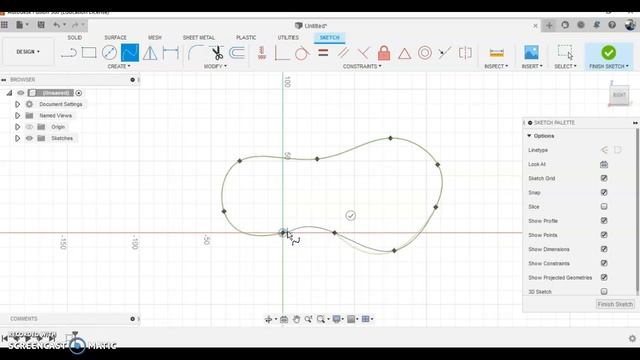Click the Measure ruler icon

coord(496,53)
